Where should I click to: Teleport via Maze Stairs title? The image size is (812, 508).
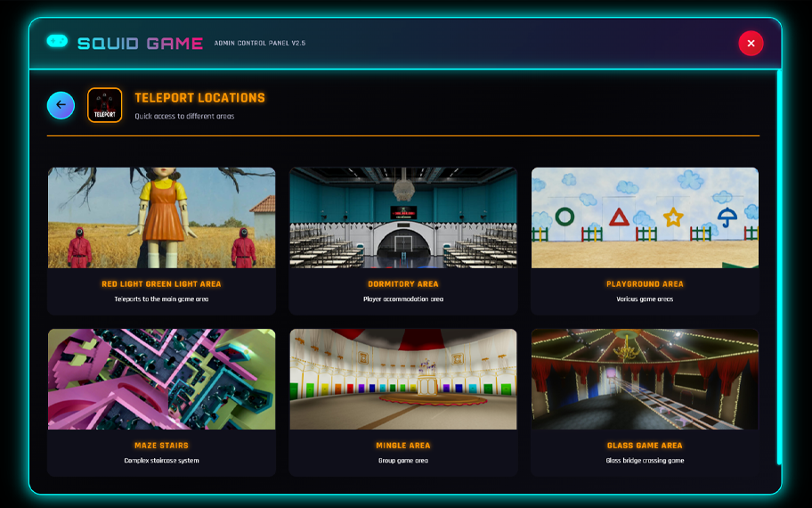click(161, 446)
